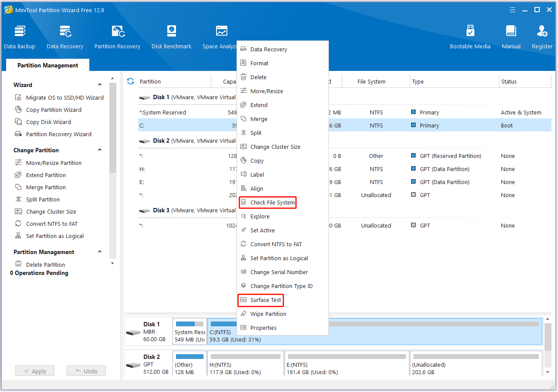Open the Copy Partition Wizard
The height and width of the screenshot is (392, 558).
point(48,110)
